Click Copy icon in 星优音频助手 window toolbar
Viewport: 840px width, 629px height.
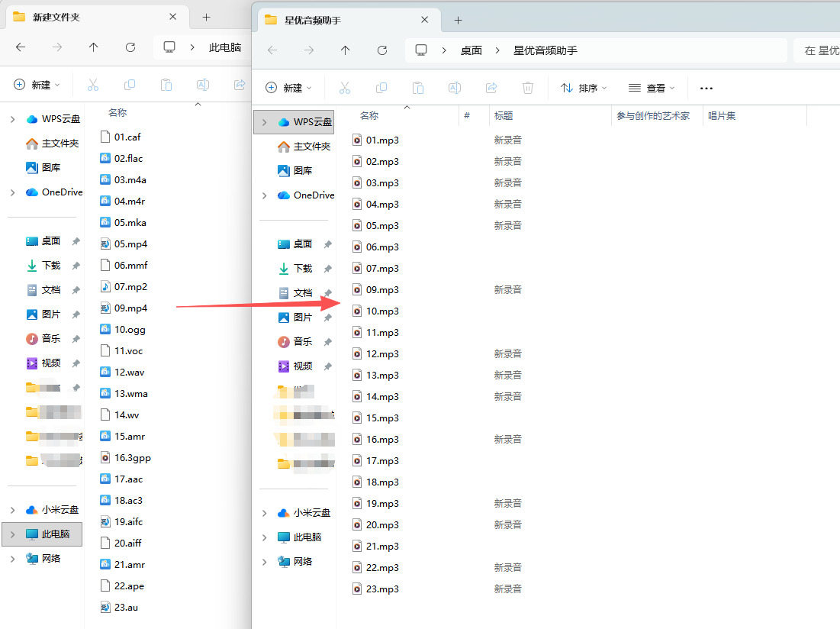tap(381, 88)
